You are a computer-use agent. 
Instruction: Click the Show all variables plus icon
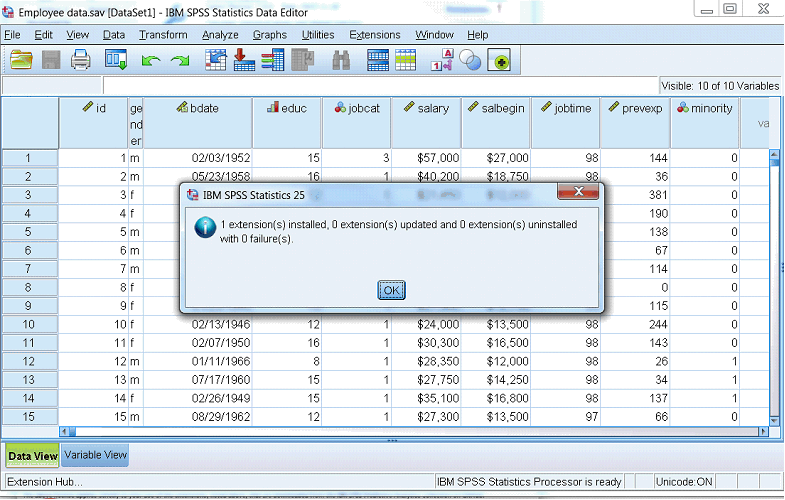499,60
